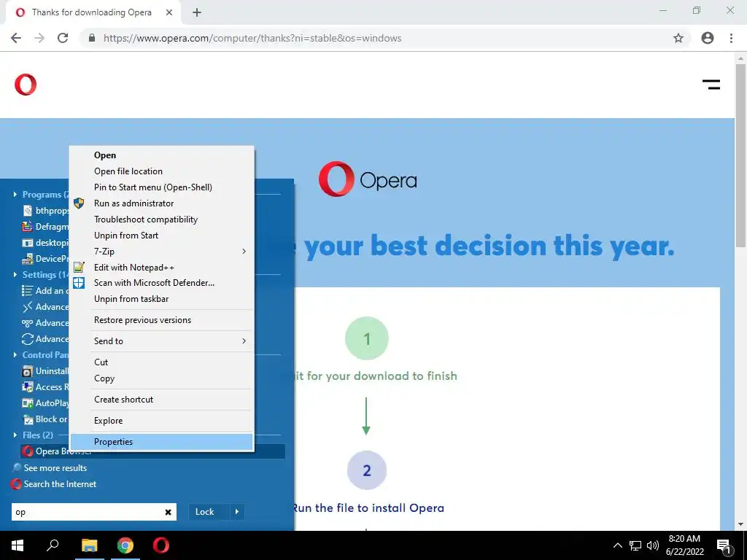
Task: Click the page's vertical scrollbar thumb
Action: (x=740, y=155)
